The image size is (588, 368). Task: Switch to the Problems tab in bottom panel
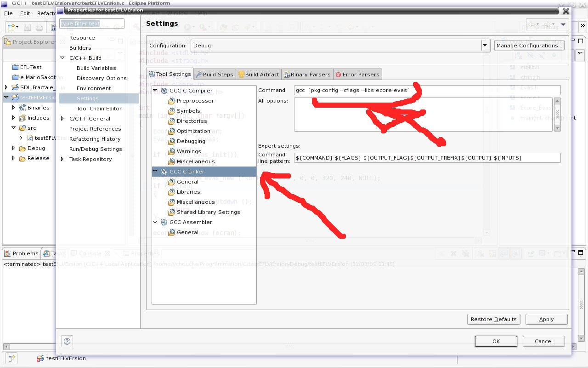click(x=22, y=253)
